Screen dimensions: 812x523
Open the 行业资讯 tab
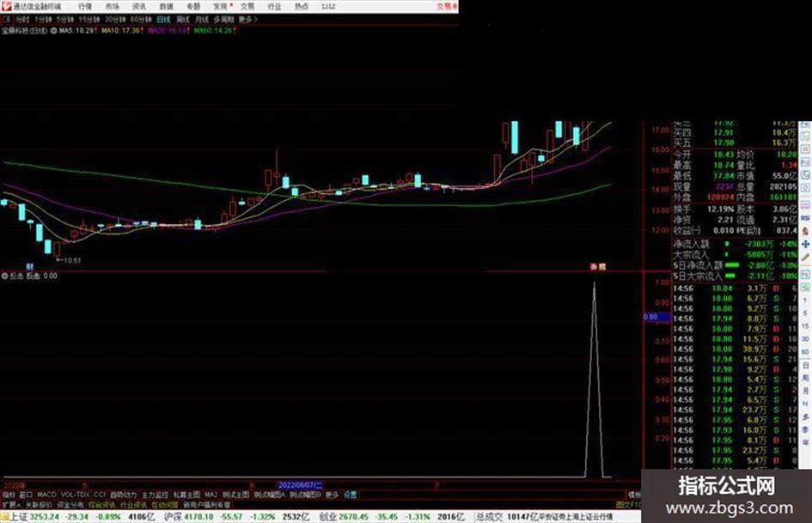coord(133,504)
